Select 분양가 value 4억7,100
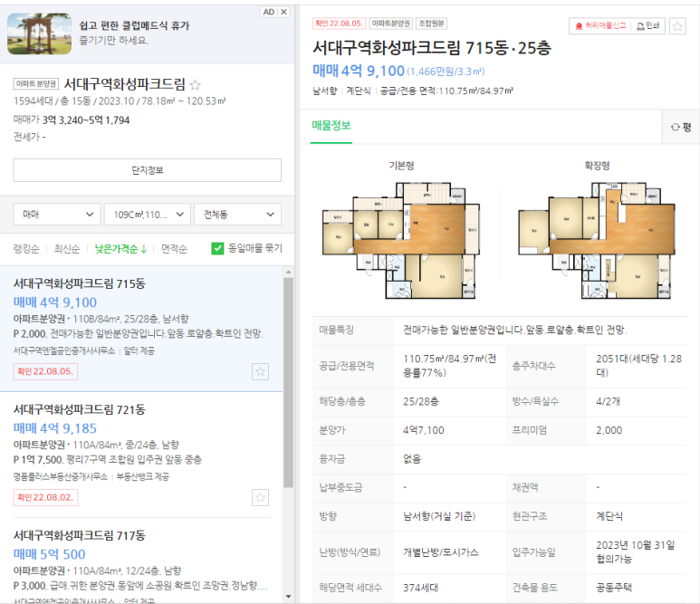The height and width of the screenshot is (604, 700). [x=424, y=430]
